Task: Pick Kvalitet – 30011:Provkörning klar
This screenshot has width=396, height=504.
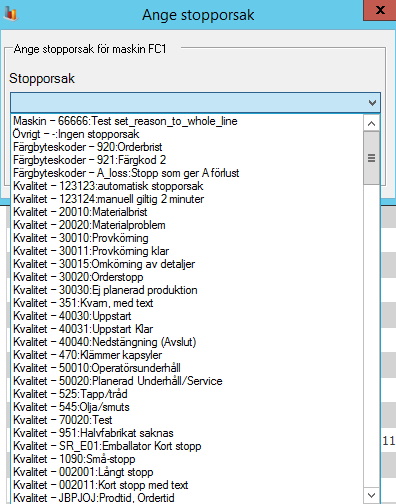Action: click(x=187, y=251)
